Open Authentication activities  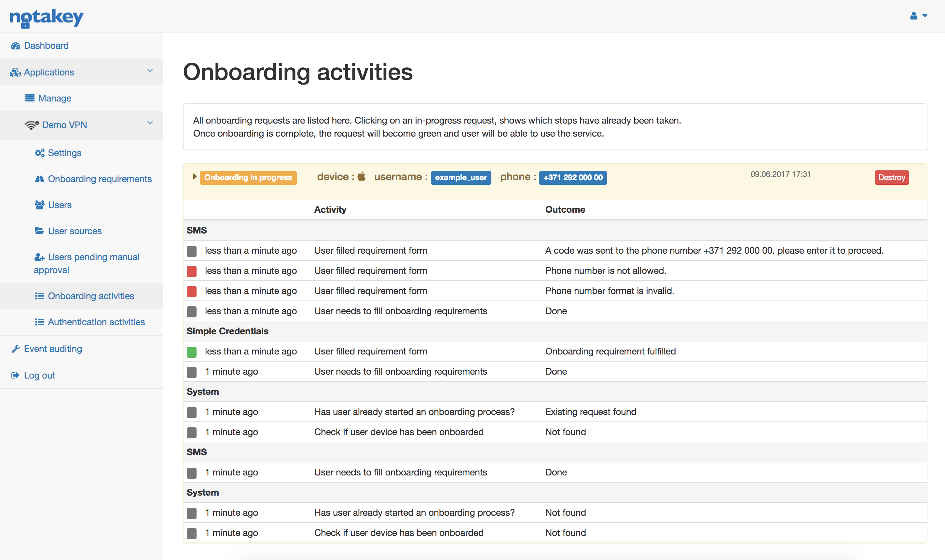[x=96, y=322]
